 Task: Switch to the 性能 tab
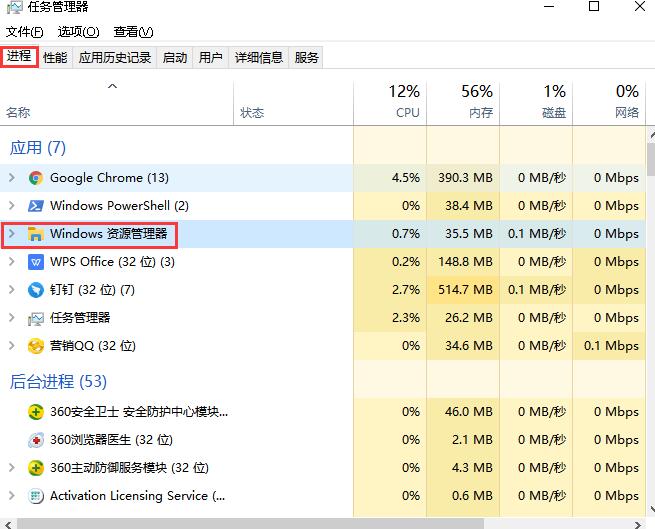click(x=55, y=57)
